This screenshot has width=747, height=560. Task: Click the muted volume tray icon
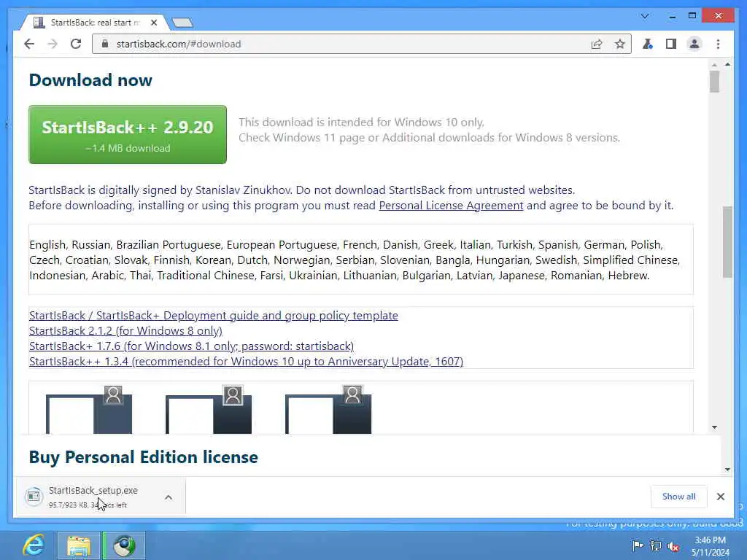673,547
